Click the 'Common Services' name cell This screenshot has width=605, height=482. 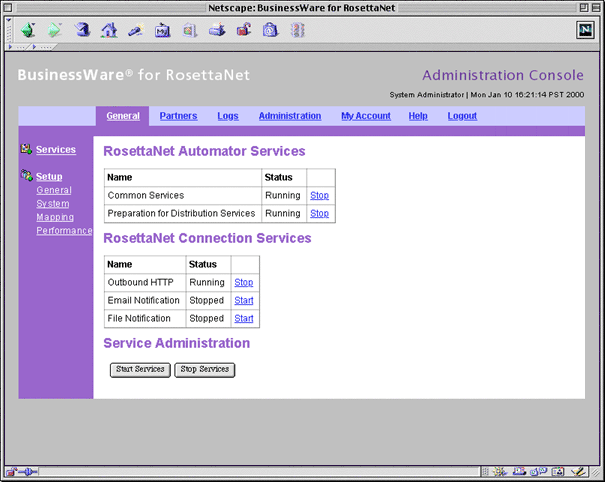pos(183,195)
